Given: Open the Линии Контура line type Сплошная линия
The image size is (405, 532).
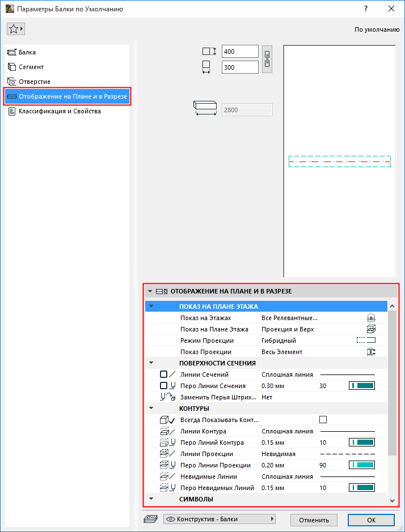Looking at the screenshot, I should click(288, 431).
